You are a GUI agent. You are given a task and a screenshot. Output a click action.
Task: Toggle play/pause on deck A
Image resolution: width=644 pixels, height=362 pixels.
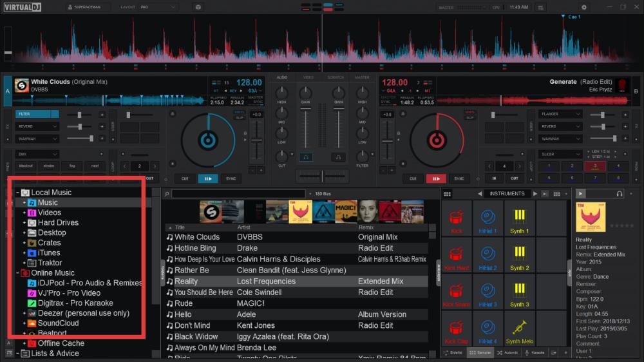pos(208,178)
